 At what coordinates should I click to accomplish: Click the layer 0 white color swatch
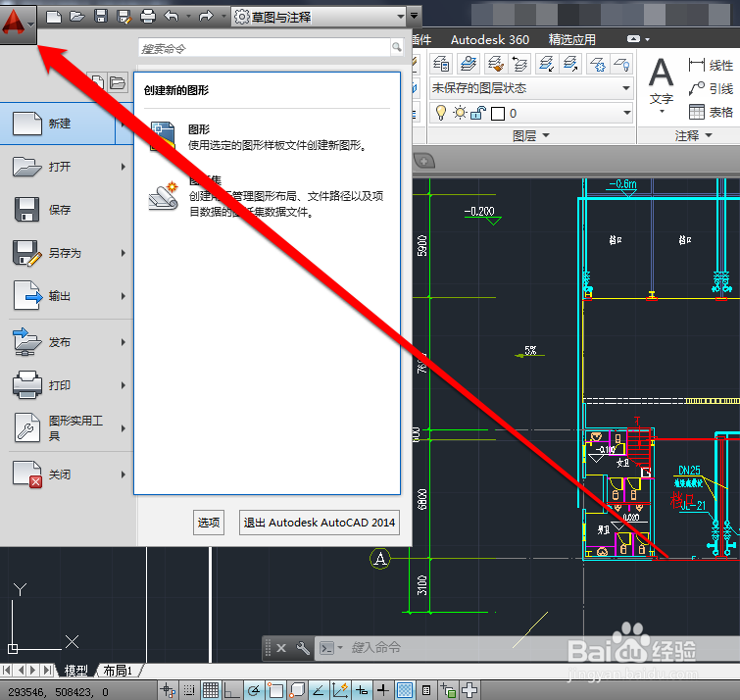point(498,114)
